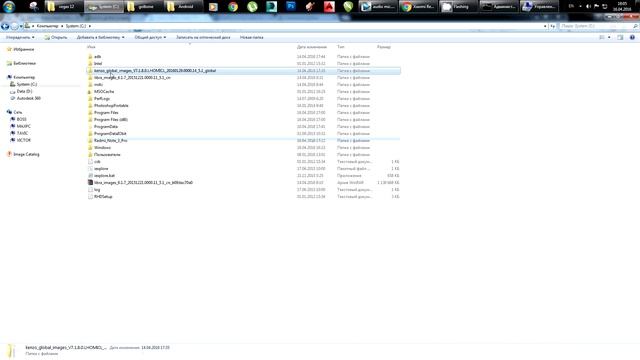Sort by the Размер column header

(x=384, y=47)
